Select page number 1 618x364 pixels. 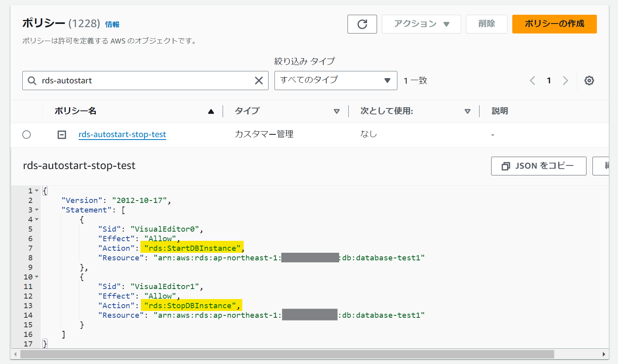tap(549, 81)
